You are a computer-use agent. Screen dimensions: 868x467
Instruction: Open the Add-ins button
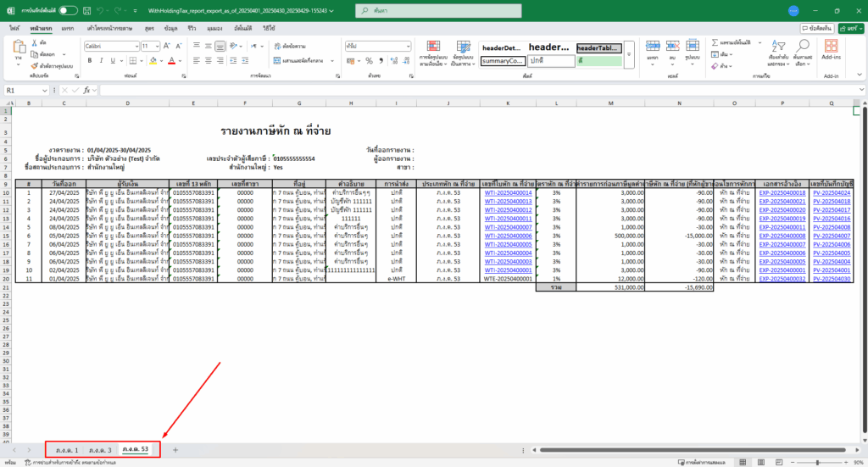831,50
